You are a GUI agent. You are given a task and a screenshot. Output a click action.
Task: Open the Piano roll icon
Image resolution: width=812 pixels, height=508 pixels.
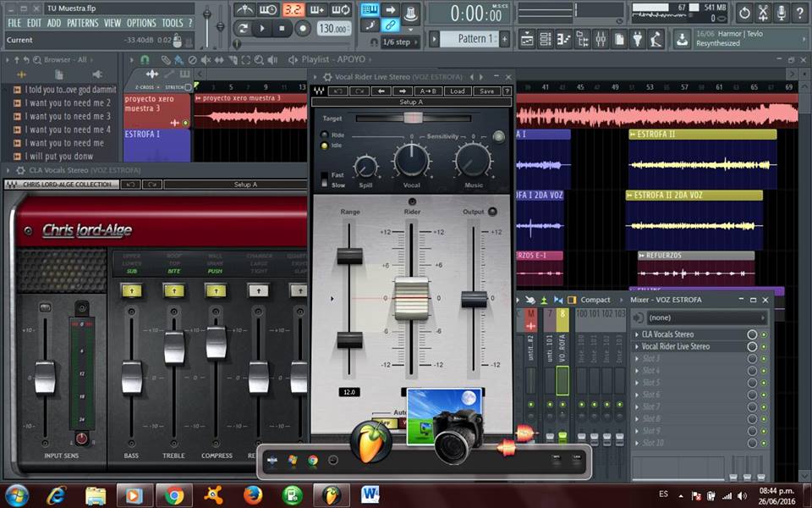point(564,40)
